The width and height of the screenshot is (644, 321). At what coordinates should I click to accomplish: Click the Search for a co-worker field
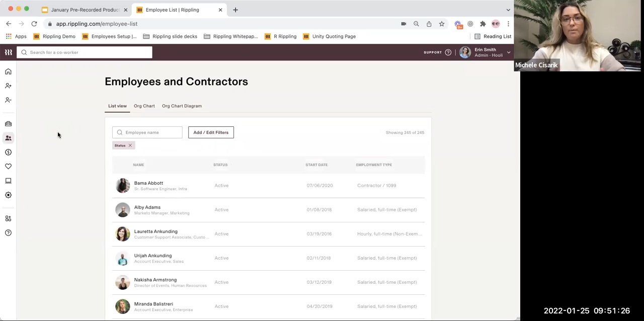point(85,52)
